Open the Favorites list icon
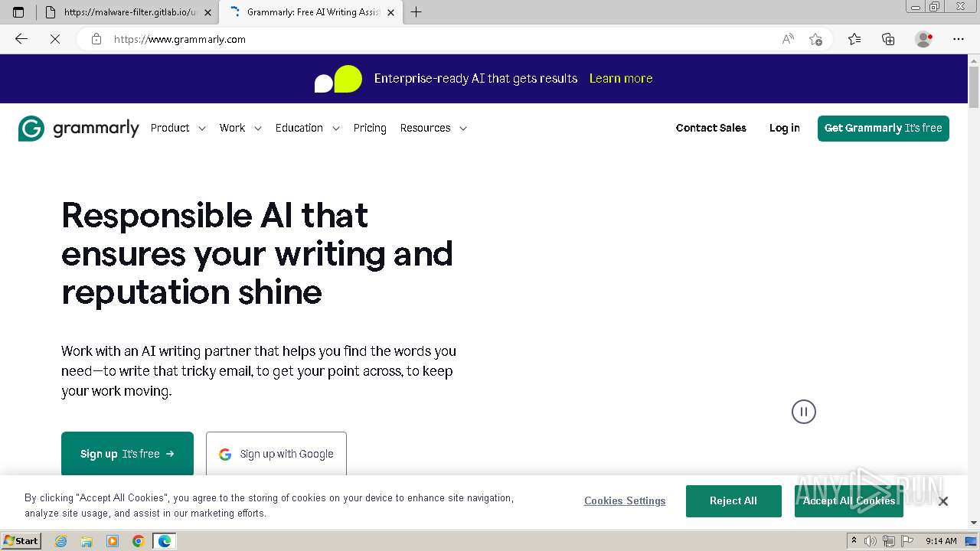980x551 pixels. point(854,39)
